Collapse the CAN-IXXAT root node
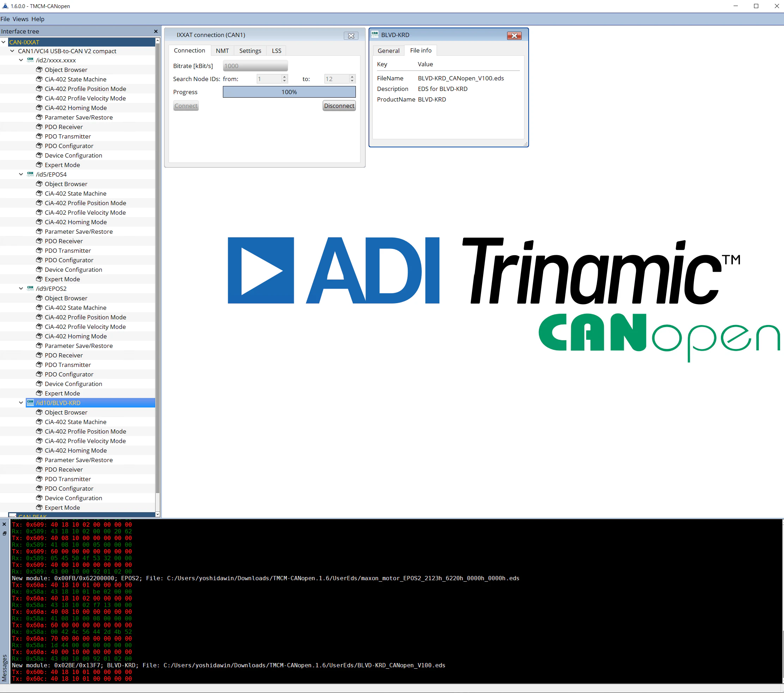 click(4, 42)
